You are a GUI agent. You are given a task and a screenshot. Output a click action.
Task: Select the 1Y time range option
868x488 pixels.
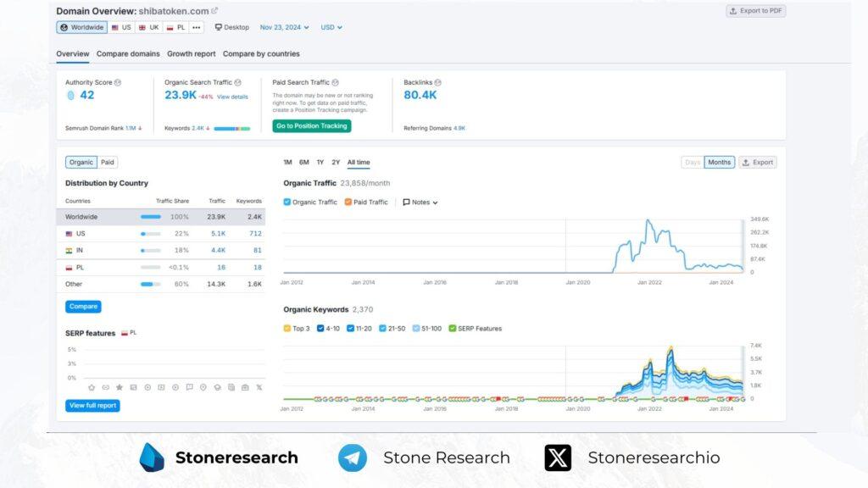(x=320, y=163)
